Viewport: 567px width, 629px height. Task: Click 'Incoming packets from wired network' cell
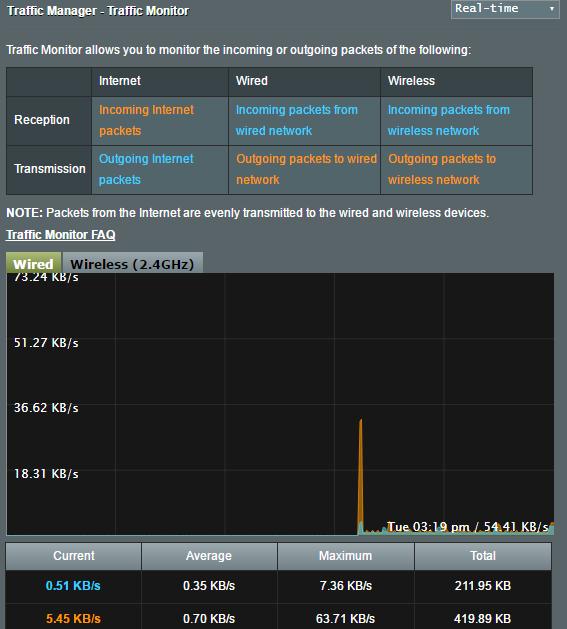304,121
